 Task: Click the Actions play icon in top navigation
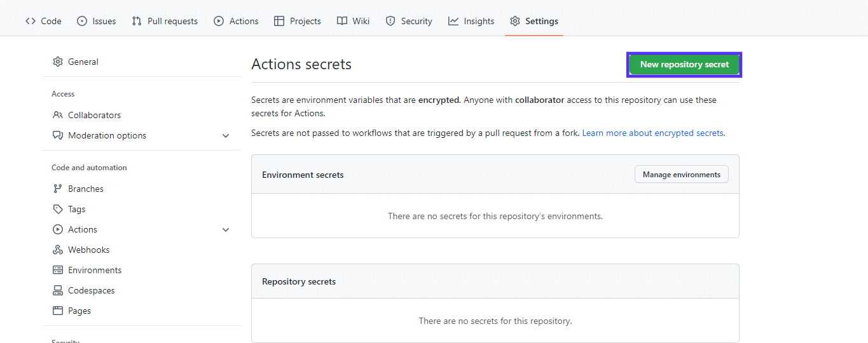[219, 21]
